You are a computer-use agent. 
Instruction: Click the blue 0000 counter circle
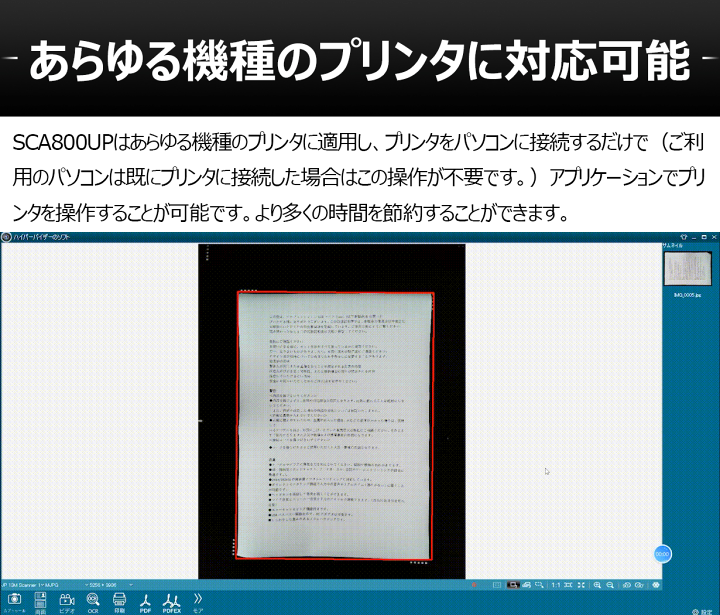coord(661,553)
